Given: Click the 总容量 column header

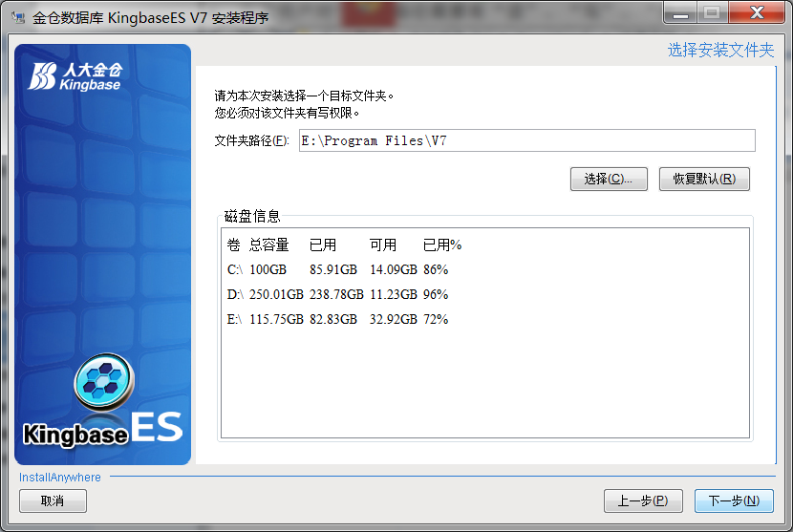Looking at the screenshot, I should 268,245.
